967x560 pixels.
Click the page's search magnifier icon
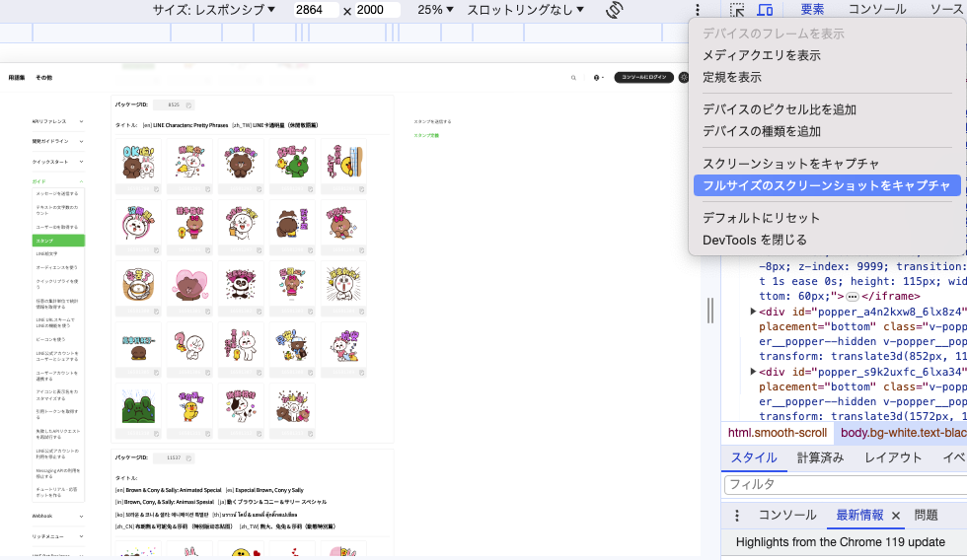(x=573, y=78)
